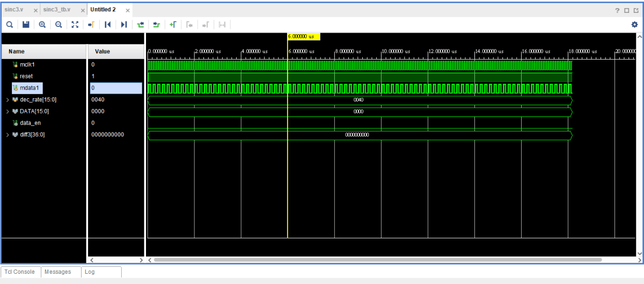
Task: Select DATA[15:0] signal name
Action: (x=34, y=111)
